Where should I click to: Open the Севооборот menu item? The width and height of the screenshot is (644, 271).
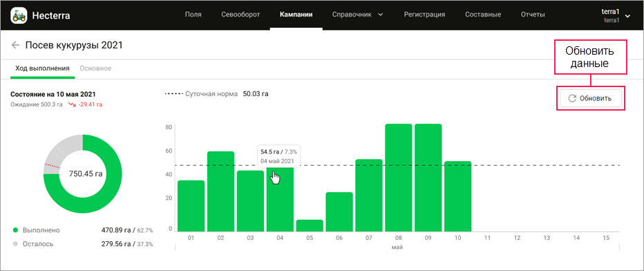tap(240, 15)
